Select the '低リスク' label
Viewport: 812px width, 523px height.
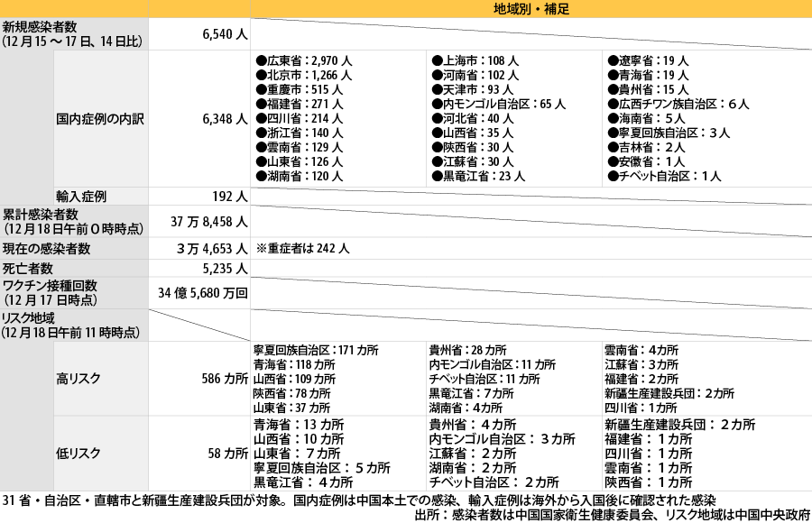point(78,454)
